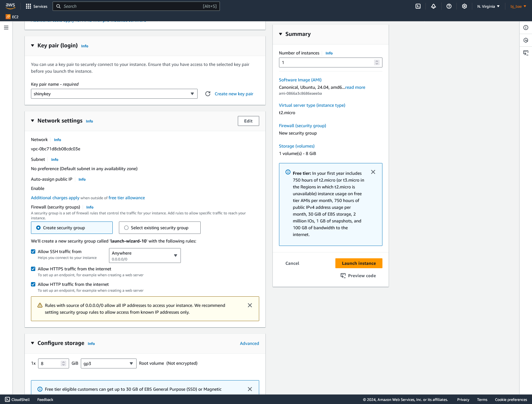Click the Launch instance button
Viewport: 532px width, 404px height.
358,263
